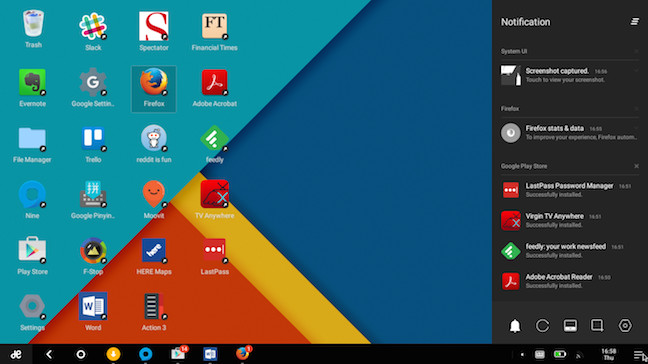The height and width of the screenshot is (364, 648).
Task: Switch to Word in the taskbar
Action: point(210,354)
